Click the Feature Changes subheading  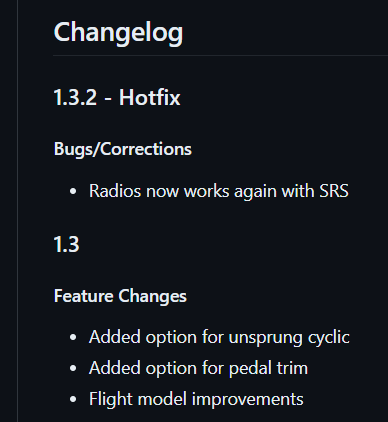coord(120,296)
